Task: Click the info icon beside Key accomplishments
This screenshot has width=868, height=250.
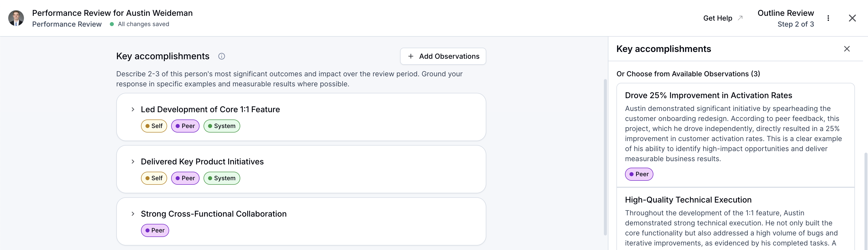Action: [221, 56]
